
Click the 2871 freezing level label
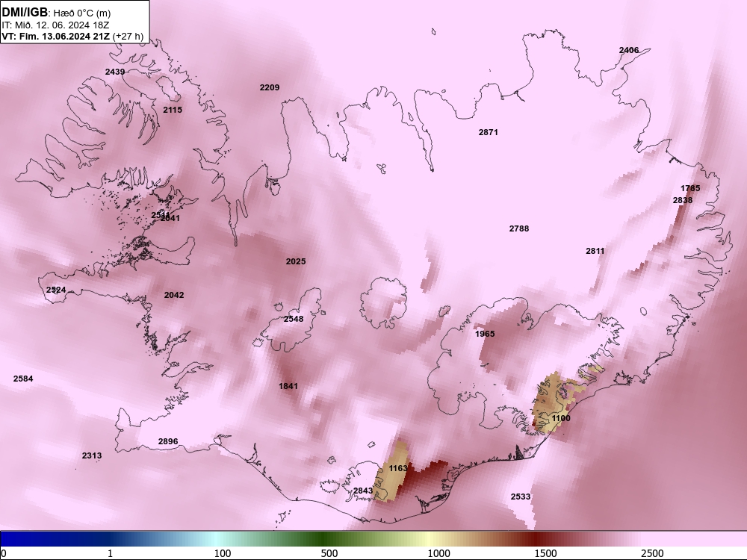tap(489, 132)
